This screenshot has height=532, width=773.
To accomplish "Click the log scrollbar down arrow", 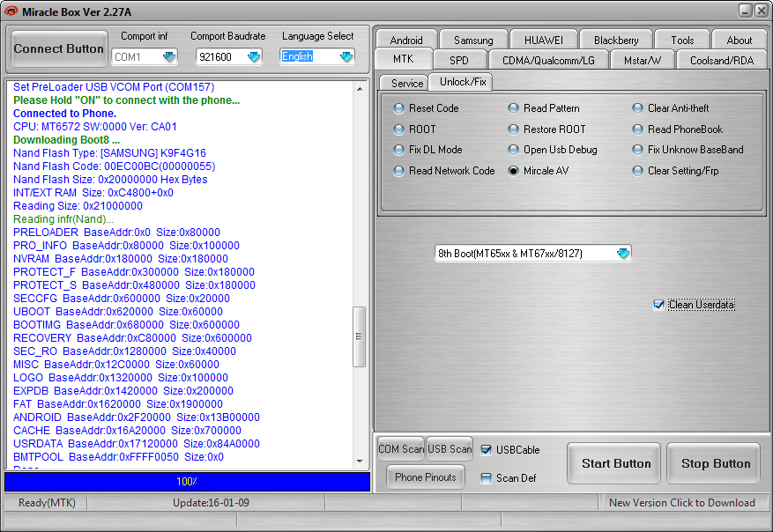I will tap(360, 461).
